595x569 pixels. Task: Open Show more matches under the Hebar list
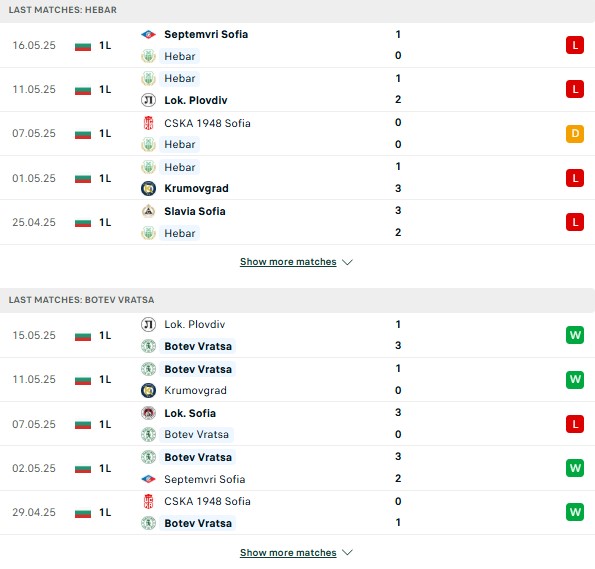(x=288, y=262)
